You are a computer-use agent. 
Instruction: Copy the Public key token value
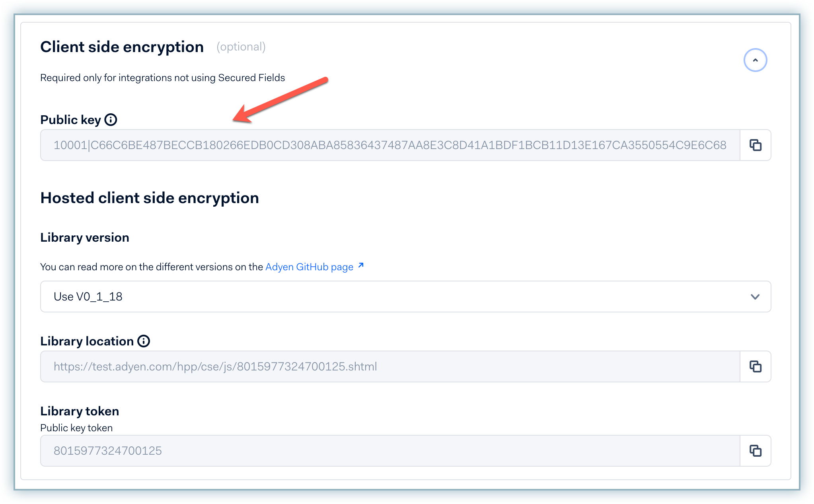click(755, 451)
